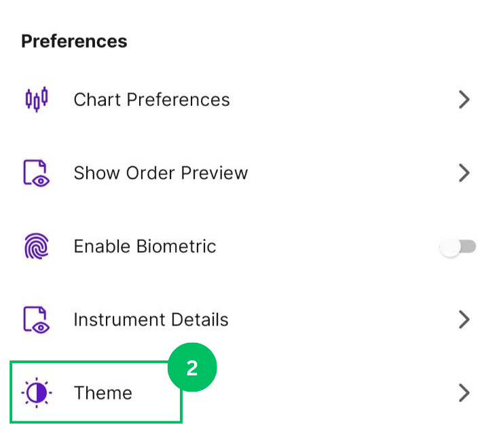
Task: Click the grey track of the biometric switch
Action: [x=470, y=246]
